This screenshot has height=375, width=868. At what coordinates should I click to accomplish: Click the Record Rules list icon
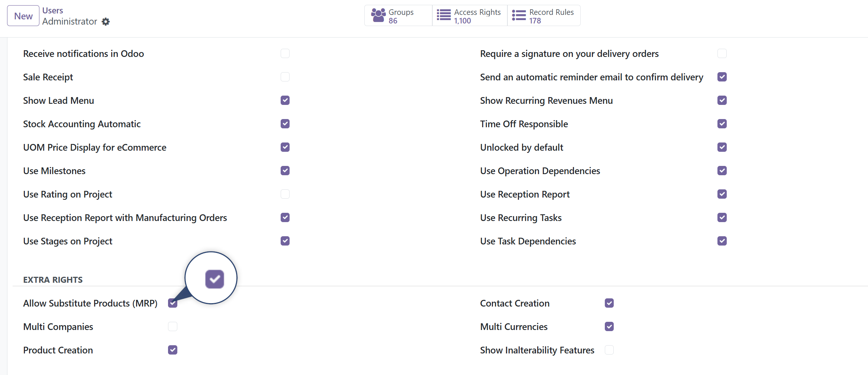517,15
